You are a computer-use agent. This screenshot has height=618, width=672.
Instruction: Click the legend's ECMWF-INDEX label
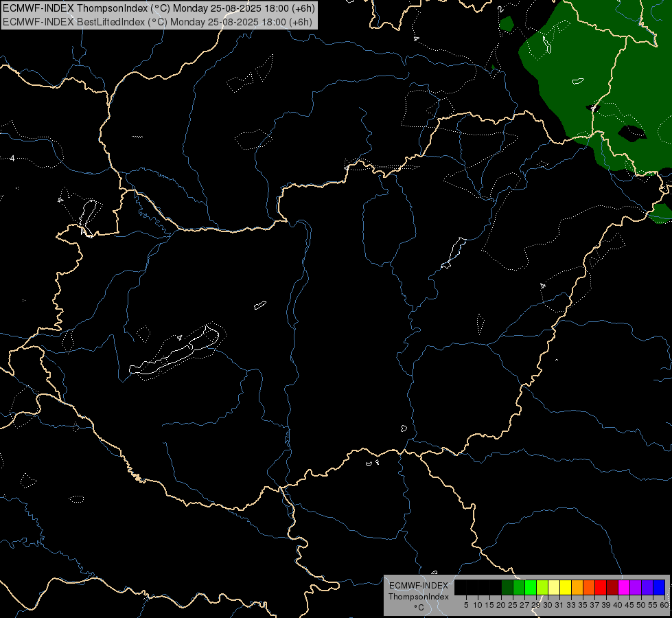[x=419, y=586]
